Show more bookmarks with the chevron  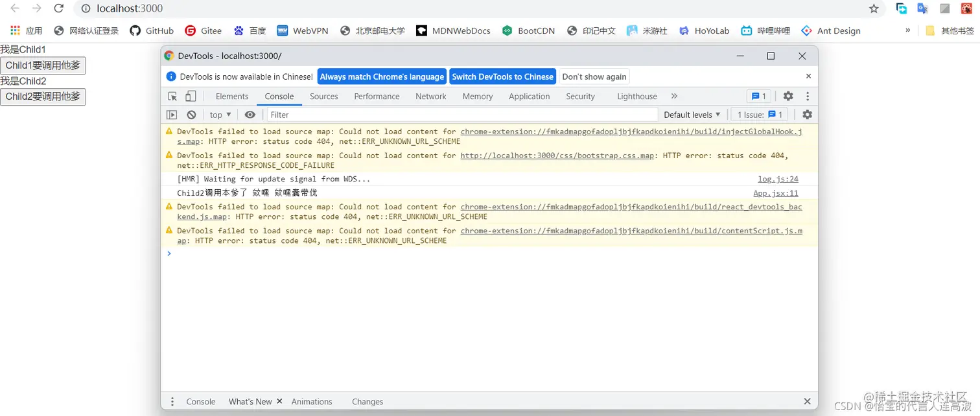tap(907, 30)
